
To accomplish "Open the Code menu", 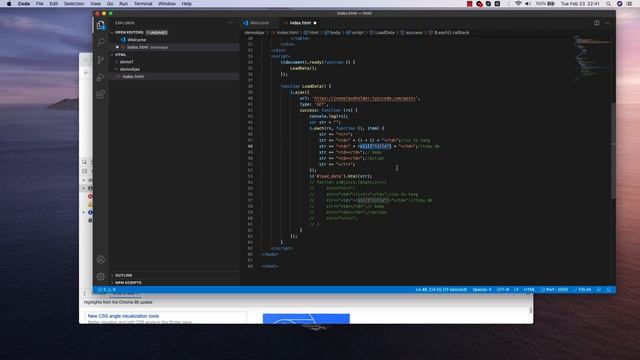I will [24, 4].
